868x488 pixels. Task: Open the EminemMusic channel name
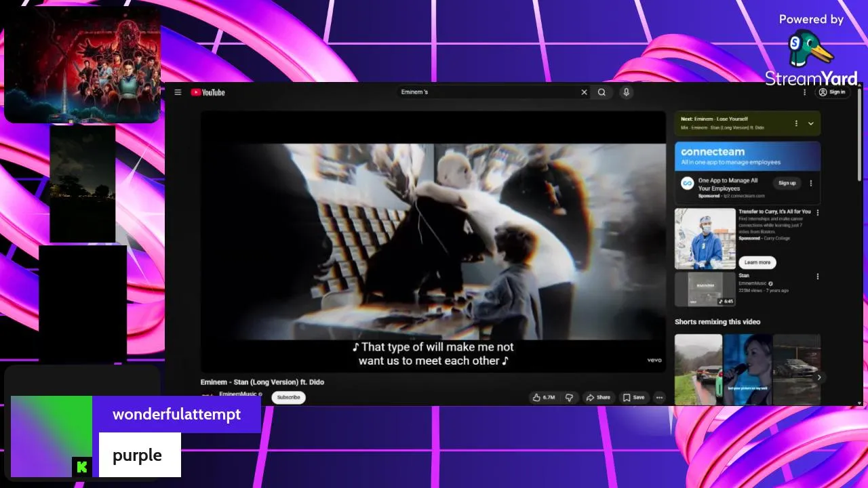(x=238, y=394)
